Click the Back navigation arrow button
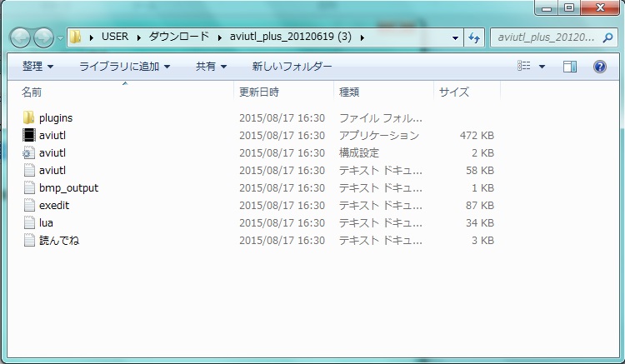 pos(20,37)
